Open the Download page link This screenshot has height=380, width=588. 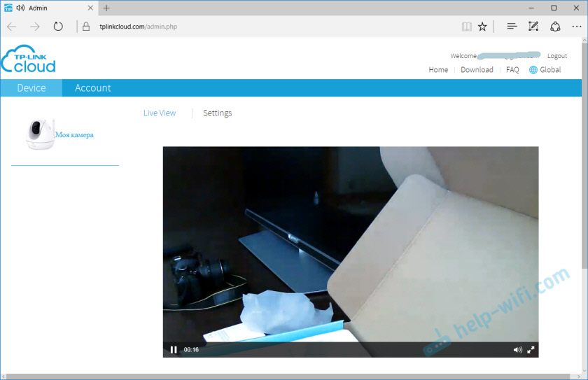click(x=477, y=70)
